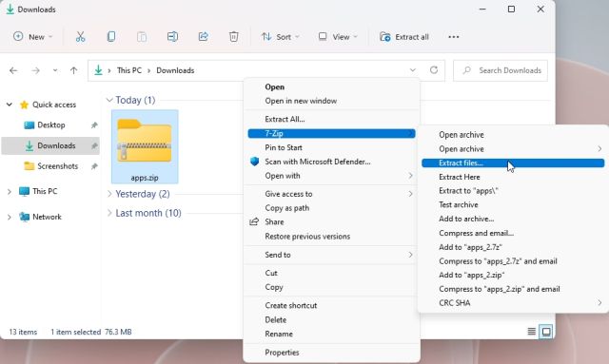
Task: Click the Downloads icon in address bar
Action: coord(99,70)
